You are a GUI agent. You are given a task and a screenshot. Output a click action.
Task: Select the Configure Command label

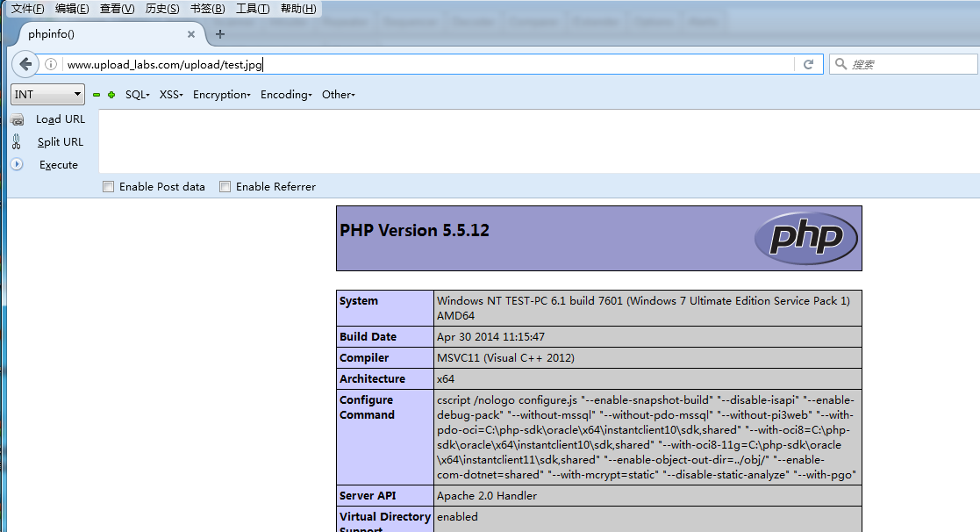pos(367,407)
